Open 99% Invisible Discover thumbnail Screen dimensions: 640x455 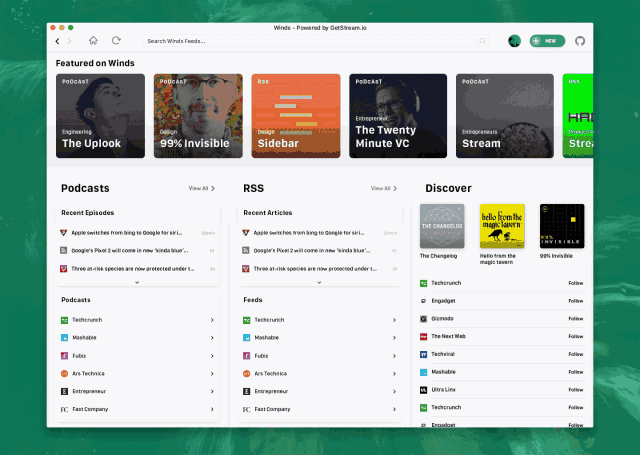click(x=562, y=226)
